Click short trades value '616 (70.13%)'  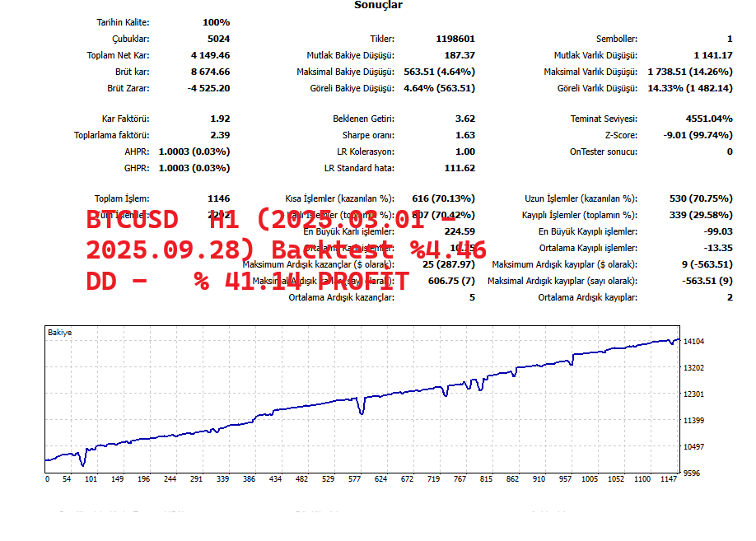tap(443, 198)
